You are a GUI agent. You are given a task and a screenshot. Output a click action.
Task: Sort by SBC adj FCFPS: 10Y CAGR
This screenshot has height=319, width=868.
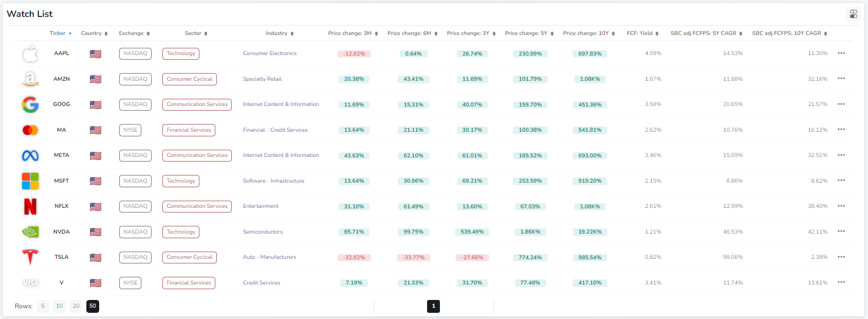click(790, 33)
